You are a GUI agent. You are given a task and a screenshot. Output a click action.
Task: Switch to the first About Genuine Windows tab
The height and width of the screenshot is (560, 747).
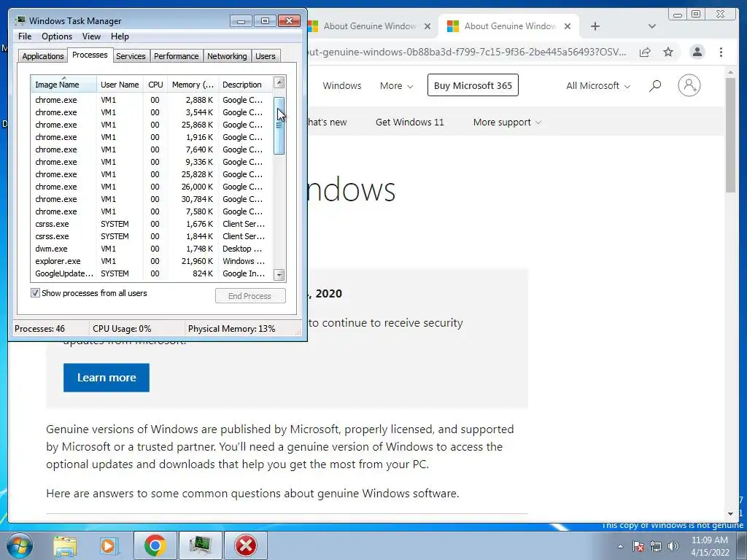tap(370, 26)
